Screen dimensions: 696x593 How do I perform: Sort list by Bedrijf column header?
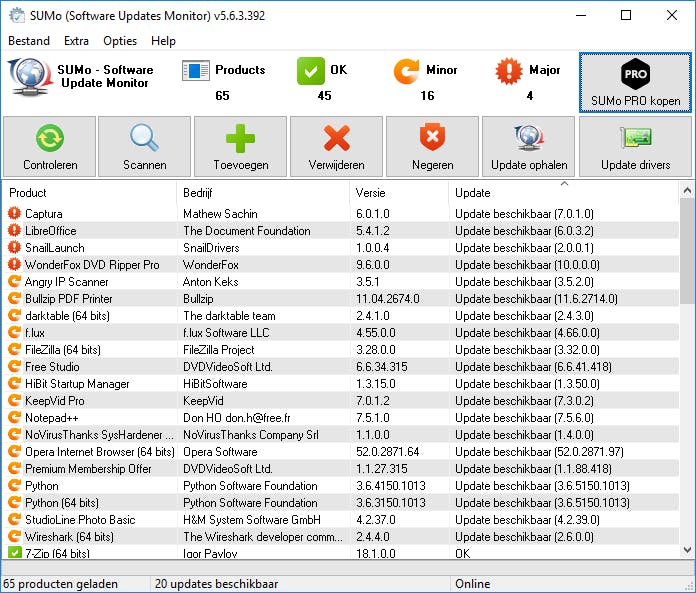pos(263,193)
